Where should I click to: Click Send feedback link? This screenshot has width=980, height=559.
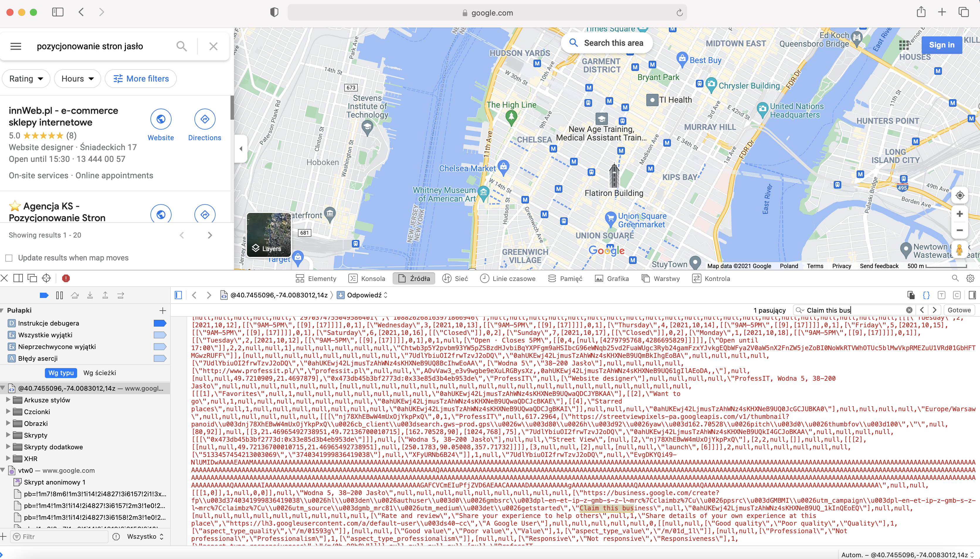pos(879,266)
